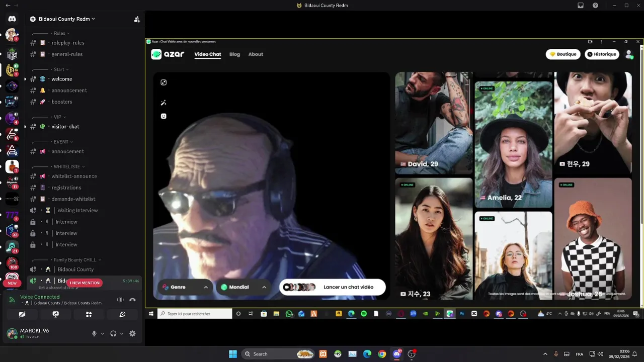Click the Windows taskbar Search box
644x362 pixels.
[278, 354]
